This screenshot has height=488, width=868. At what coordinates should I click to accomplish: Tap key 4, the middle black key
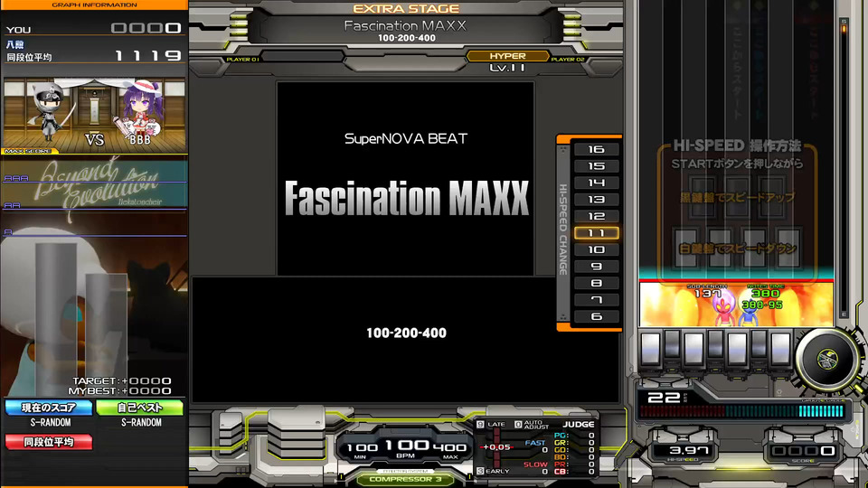pyautogui.click(x=715, y=344)
